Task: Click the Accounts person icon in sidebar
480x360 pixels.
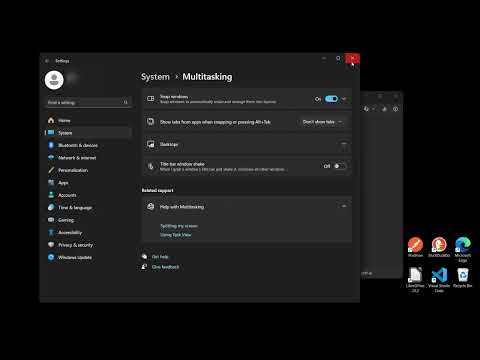Action: click(x=51, y=195)
